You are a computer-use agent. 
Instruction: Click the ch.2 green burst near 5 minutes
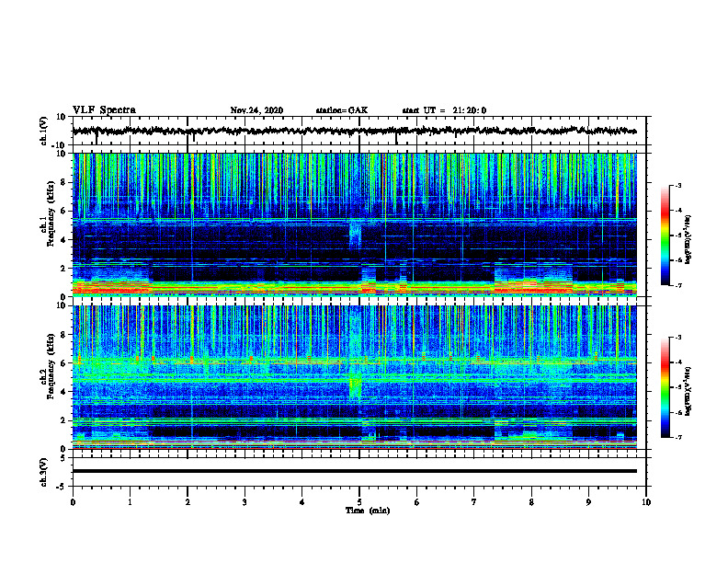tap(355, 385)
